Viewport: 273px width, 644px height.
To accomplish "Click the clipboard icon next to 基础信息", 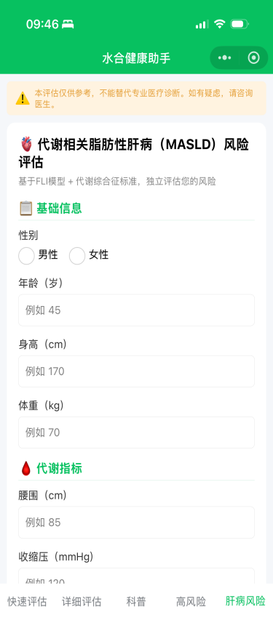I will click(x=26, y=208).
